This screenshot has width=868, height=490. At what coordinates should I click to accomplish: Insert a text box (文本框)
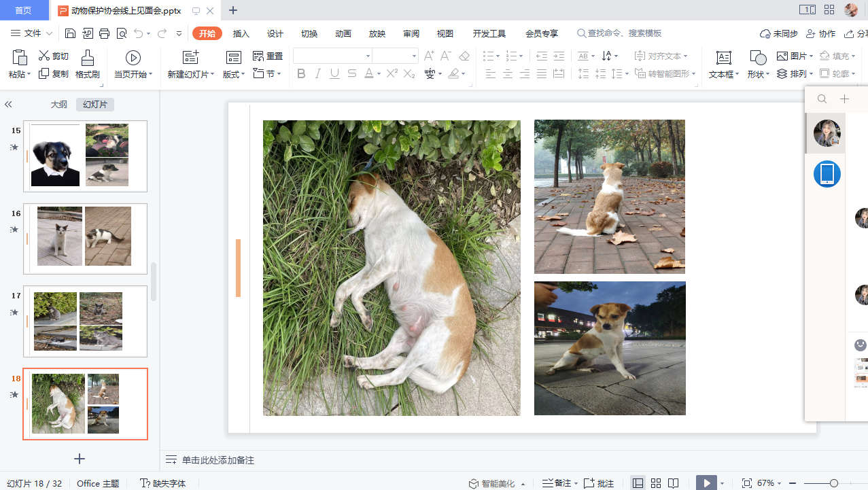click(724, 65)
